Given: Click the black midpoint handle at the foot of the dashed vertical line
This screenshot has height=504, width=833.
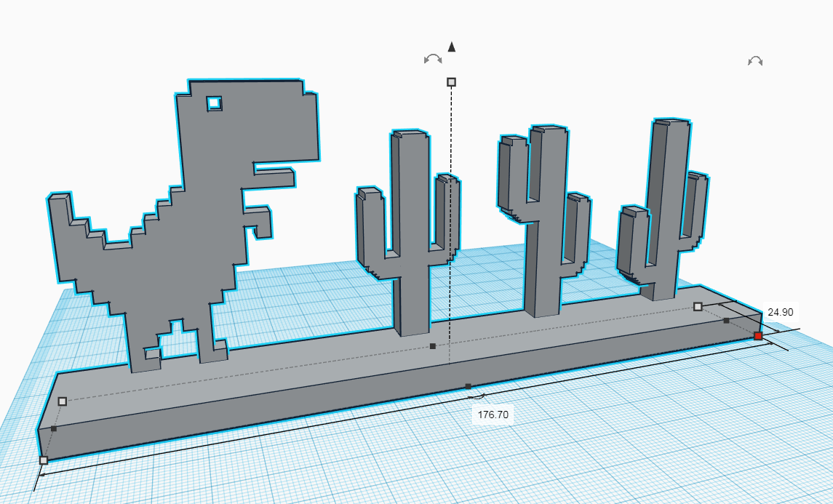Looking at the screenshot, I should [433, 346].
